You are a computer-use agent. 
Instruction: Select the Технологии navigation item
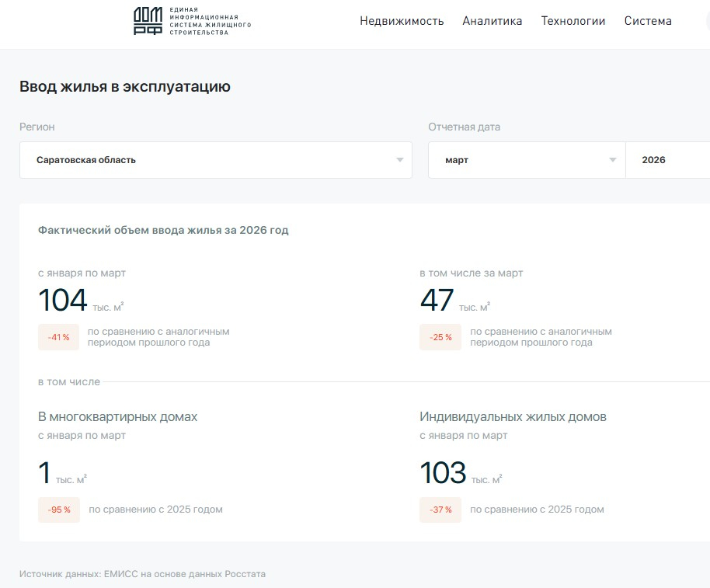point(573,21)
